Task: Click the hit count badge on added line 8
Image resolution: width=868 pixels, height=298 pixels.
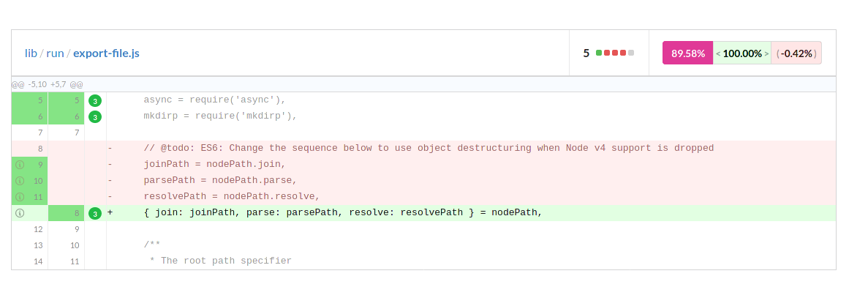Action: point(95,213)
